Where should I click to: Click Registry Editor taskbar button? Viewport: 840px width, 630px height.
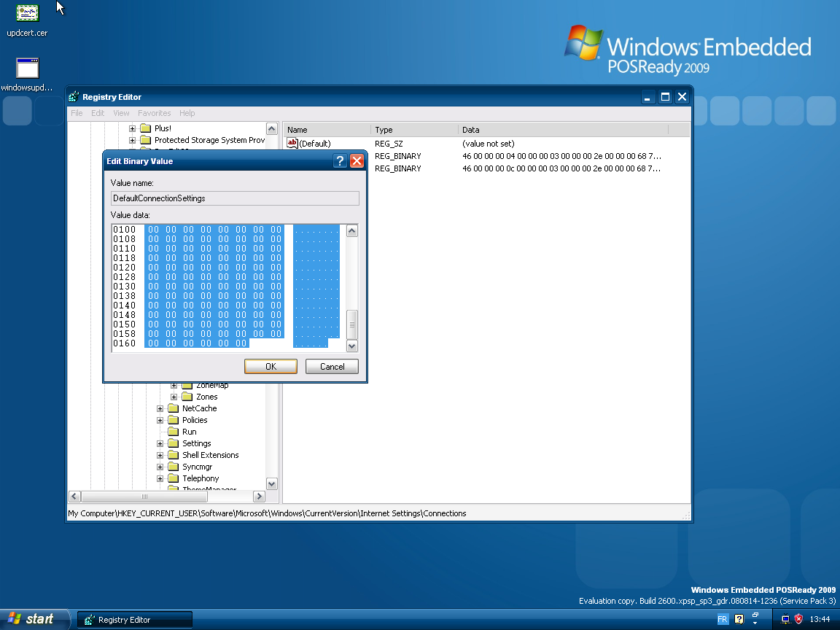[134, 620]
